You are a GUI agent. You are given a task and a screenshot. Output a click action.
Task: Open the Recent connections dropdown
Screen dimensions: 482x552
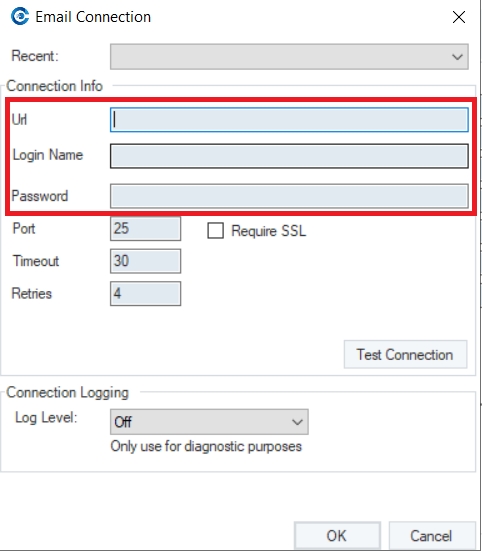289,56
